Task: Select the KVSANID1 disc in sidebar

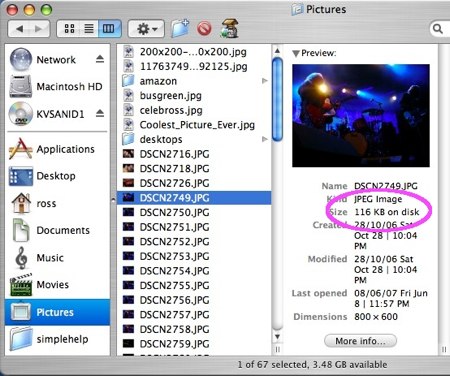Action: (60, 114)
